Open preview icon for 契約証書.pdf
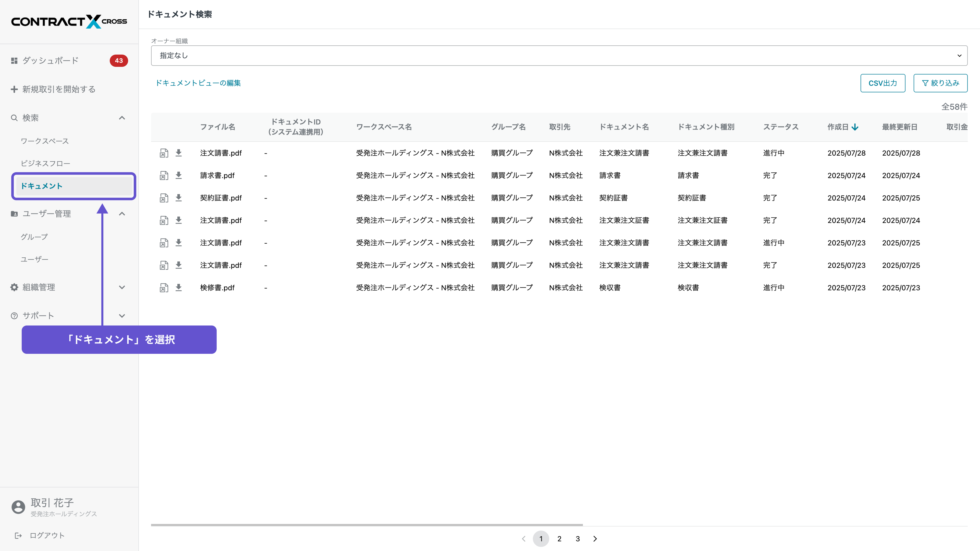980x551 pixels. (x=164, y=198)
